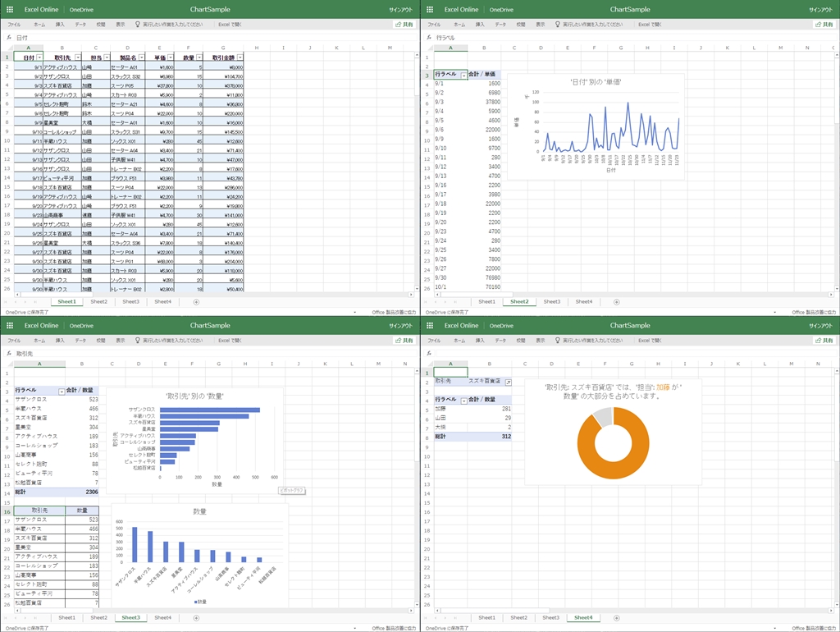Open the app launcher in the window showing Sheet2

(x=430, y=10)
